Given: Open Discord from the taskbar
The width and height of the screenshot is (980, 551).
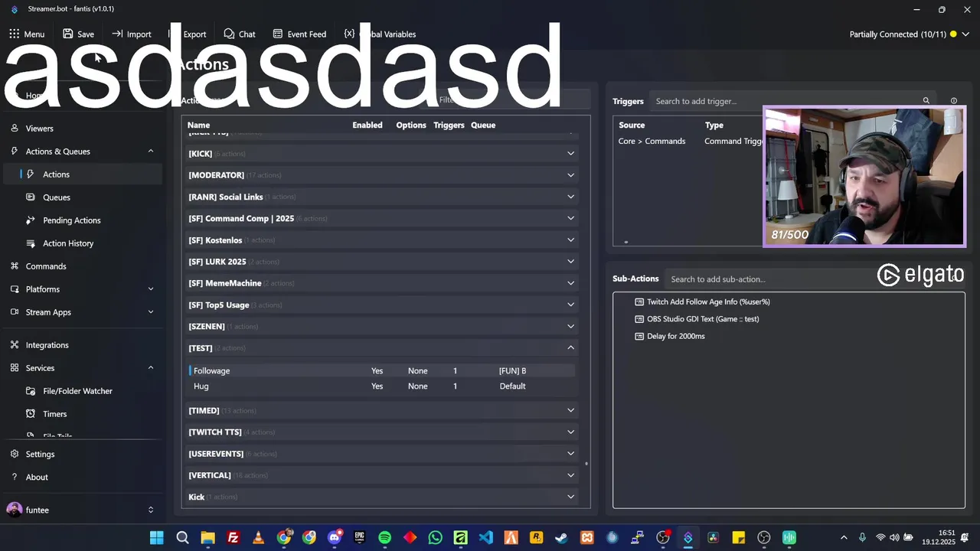Looking at the screenshot, I should click(334, 538).
